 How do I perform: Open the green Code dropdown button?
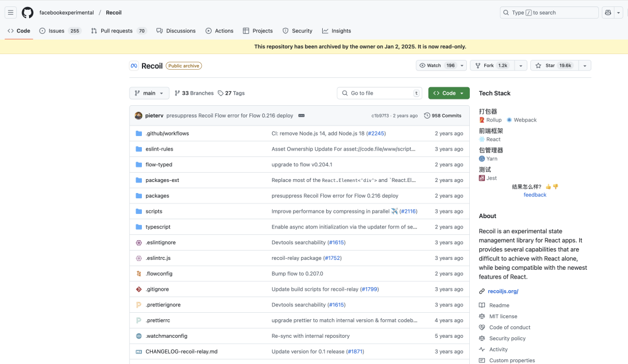448,93
